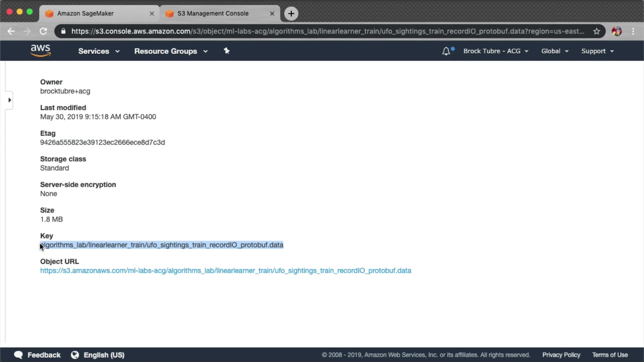Bookmark page with the star icon

coord(596,31)
